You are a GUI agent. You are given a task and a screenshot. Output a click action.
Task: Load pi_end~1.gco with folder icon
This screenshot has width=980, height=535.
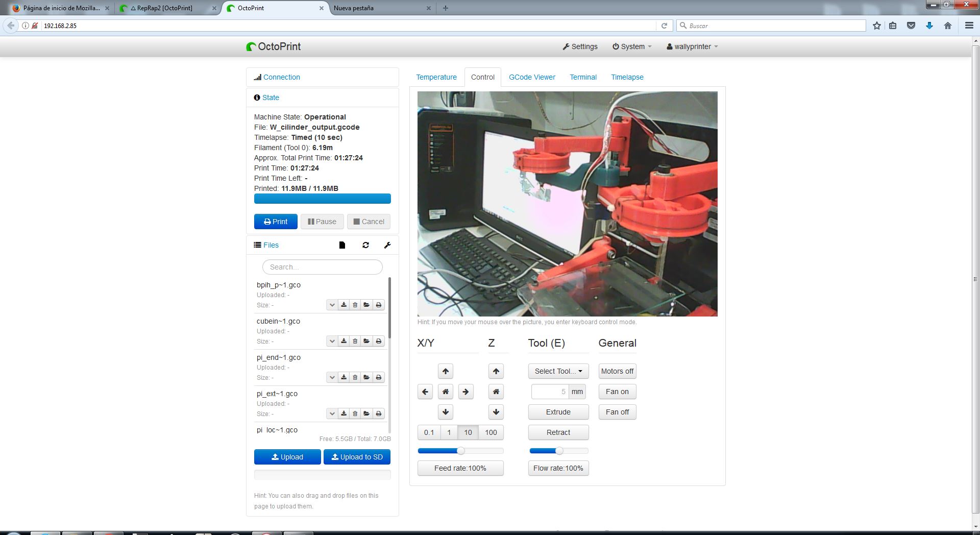[366, 377]
